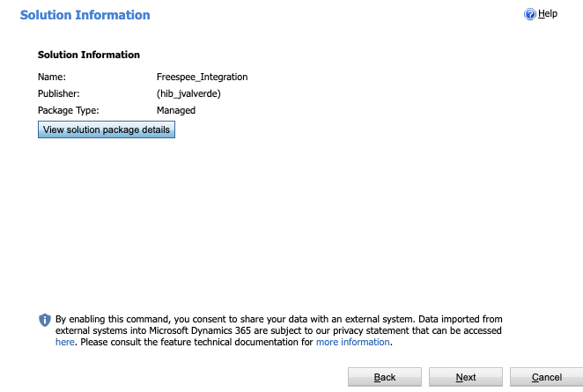Click the Name: field label
Image resolution: width=583 pixels, height=392 pixels.
(x=52, y=77)
